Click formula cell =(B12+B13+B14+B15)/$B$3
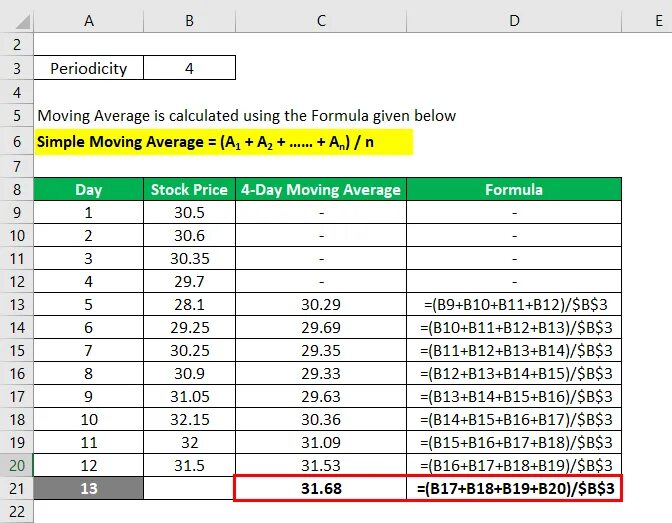The width and height of the screenshot is (672, 523). 514,373
